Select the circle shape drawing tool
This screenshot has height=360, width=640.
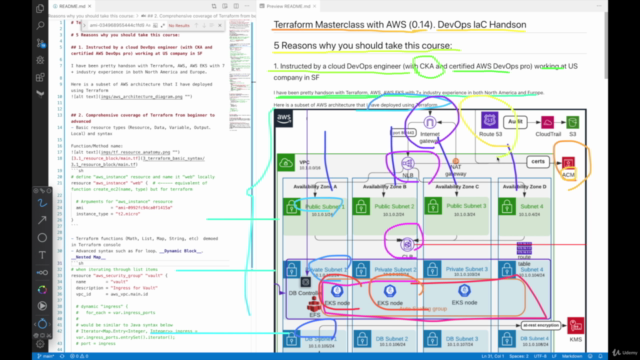tap(42, 238)
